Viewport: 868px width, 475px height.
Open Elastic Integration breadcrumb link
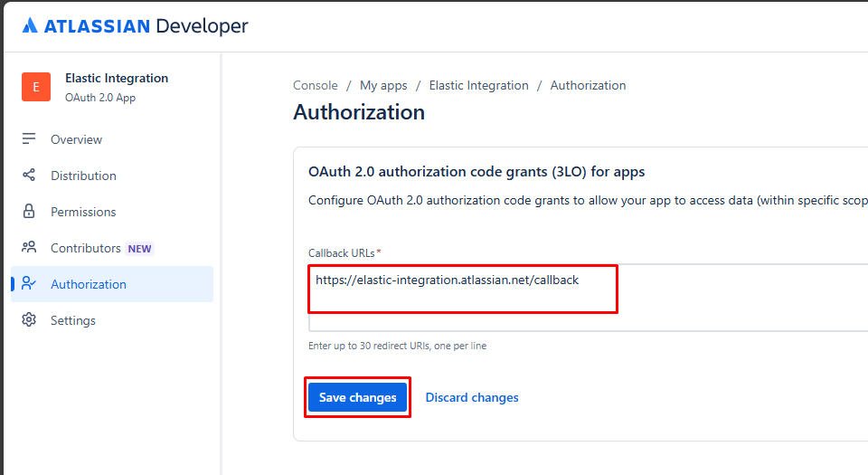coord(478,86)
